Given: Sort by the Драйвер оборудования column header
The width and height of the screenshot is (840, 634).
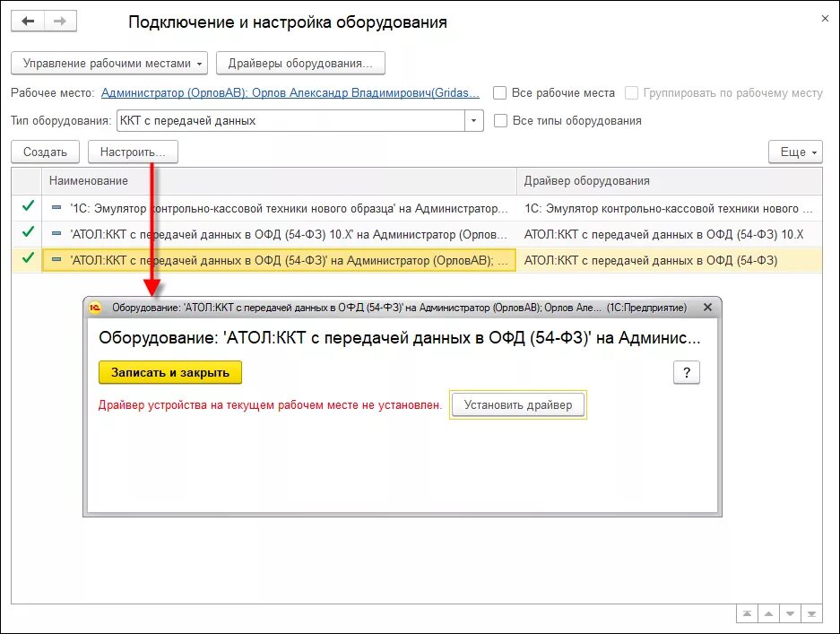Looking at the screenshot, I should click(669, 180).
